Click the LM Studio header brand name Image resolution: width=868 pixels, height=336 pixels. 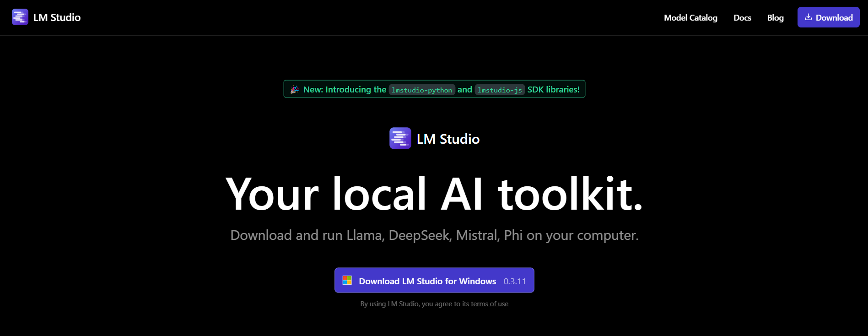click(57, 17)
